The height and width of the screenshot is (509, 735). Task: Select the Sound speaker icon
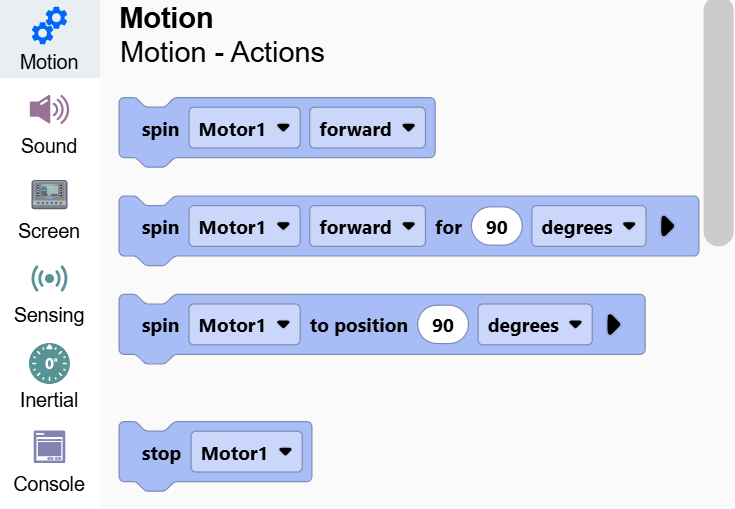pos(49,110)
